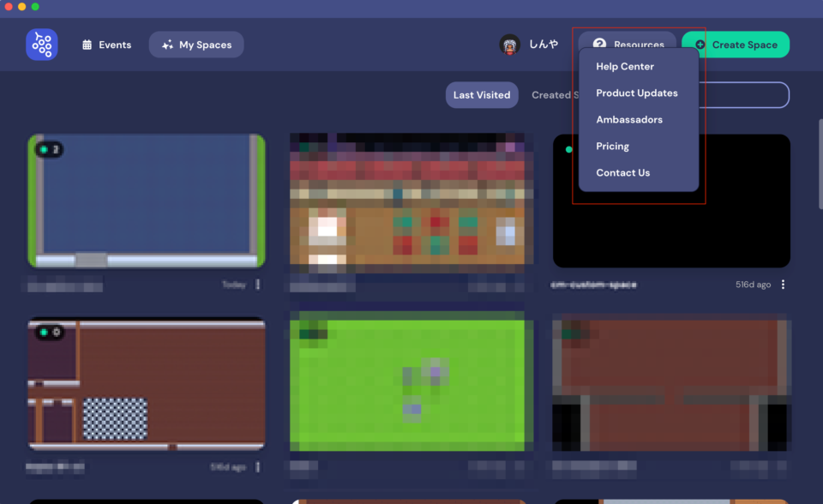This screenshot has height=504, width=823.
Task: Click participant count badge on first space
Action: point(49,149)
